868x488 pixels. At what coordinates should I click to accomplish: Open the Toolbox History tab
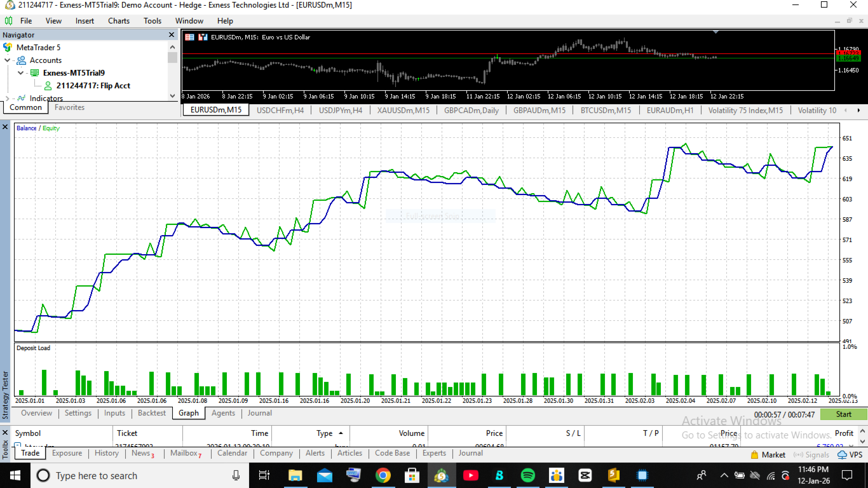click(x=107, y=453)
